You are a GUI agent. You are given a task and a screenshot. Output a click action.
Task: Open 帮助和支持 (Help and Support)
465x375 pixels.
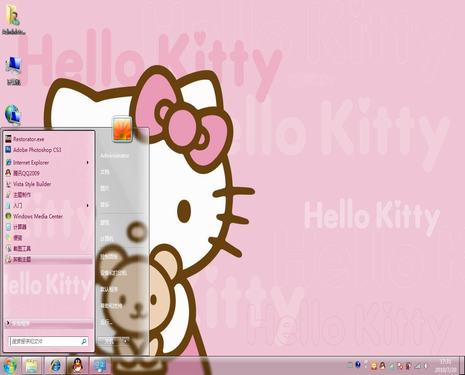click(x=111, y=306)
